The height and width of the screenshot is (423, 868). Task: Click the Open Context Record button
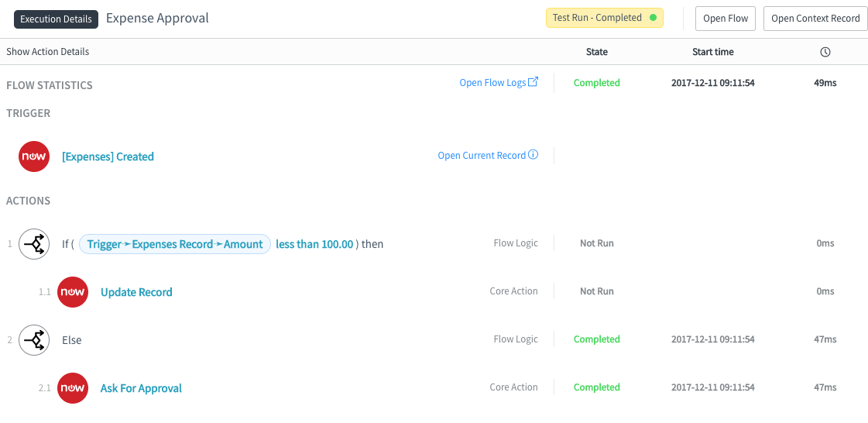click(x=815, y=19)
